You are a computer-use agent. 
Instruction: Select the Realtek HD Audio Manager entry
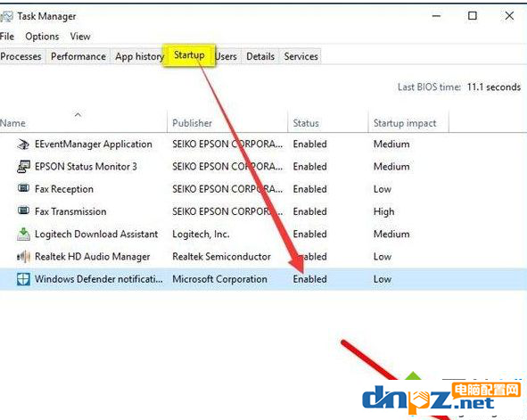tap(264, 257)
